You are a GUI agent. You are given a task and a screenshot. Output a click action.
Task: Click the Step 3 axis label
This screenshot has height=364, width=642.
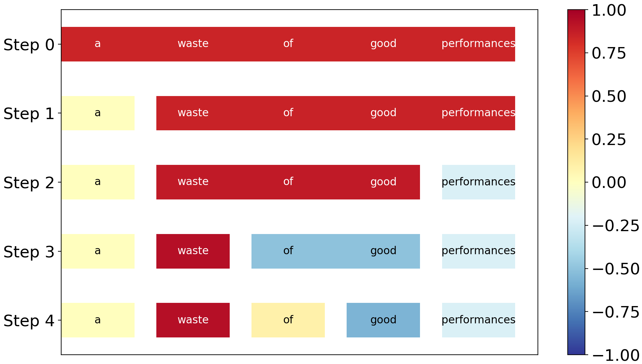(x=29, y=252)
